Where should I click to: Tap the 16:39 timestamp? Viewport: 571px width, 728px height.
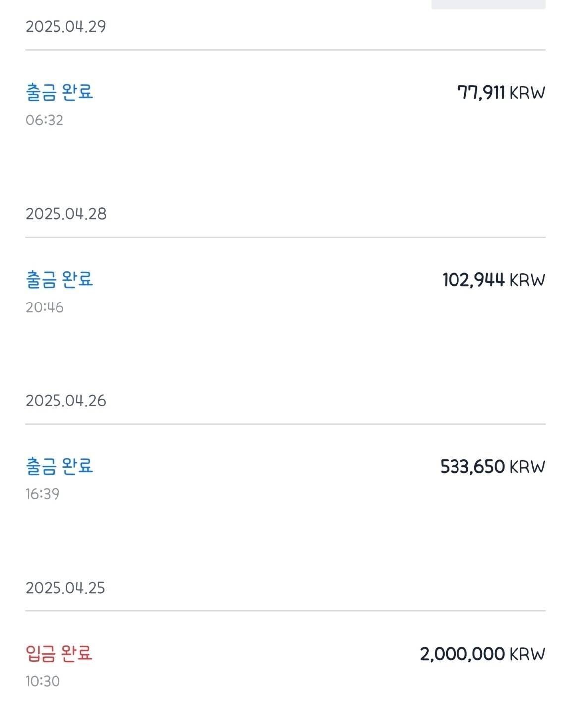point(43,494)
